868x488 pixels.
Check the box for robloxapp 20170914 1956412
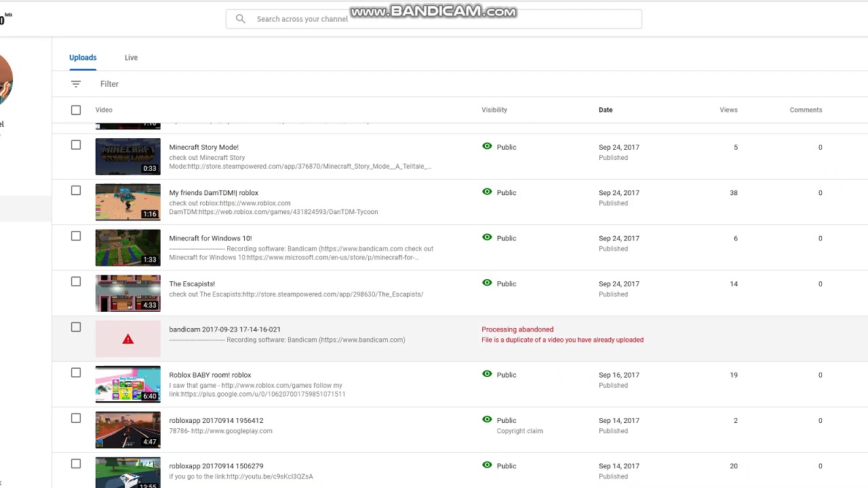click(x=76, y=418)
